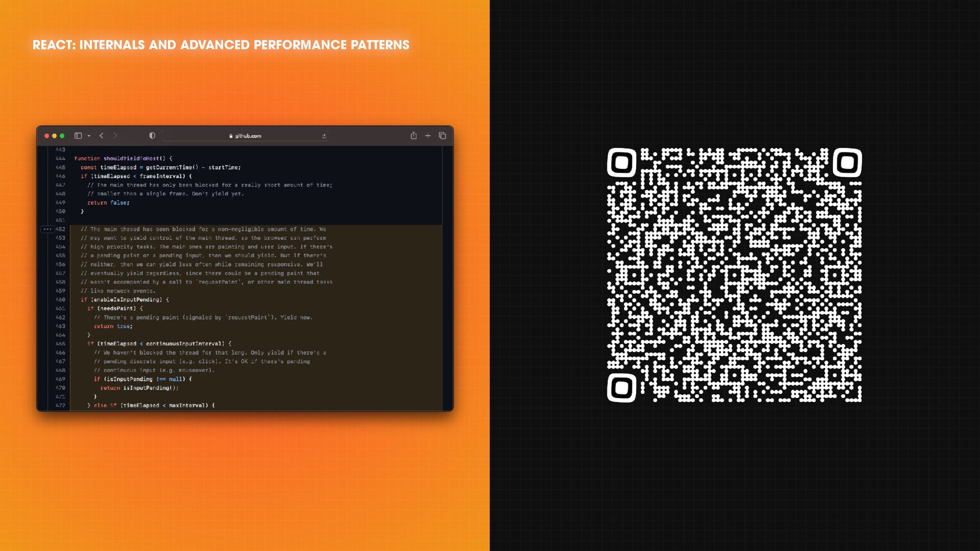This screenshot has width=980, height=551.
Task: Click the yellow minimize window button
Action: point(55,136)
